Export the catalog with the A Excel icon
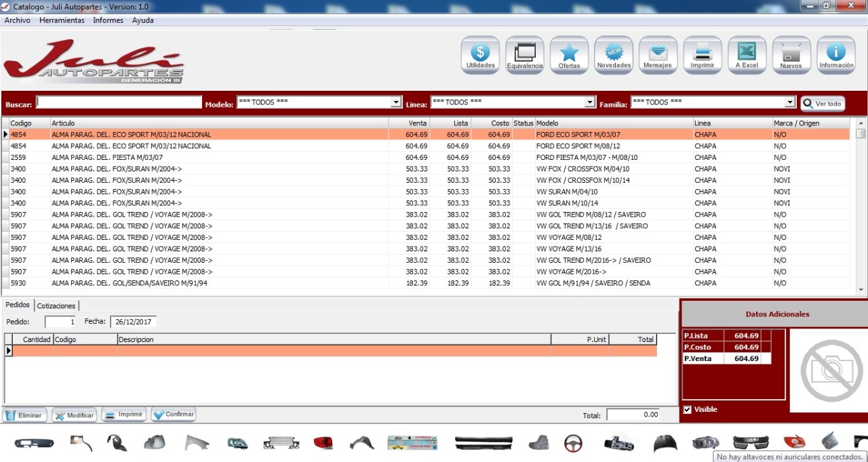Viewport: 868px width, 462px height. (747, 56)
